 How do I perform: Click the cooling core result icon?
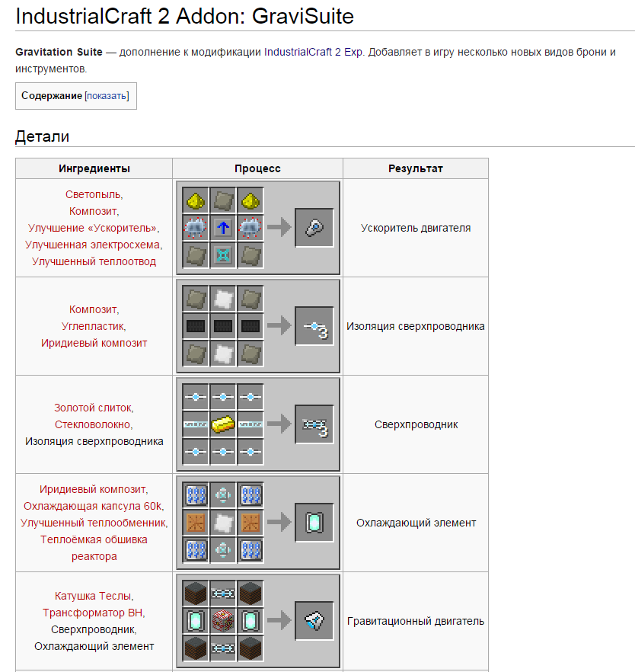click(314, 523)
